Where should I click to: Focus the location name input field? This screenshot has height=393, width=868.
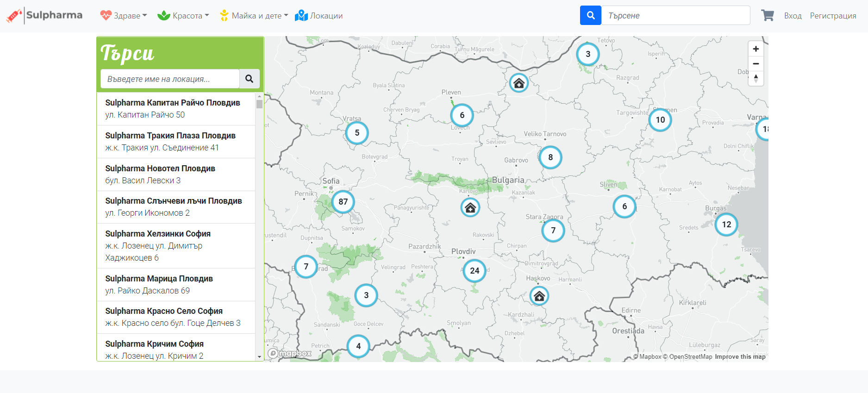170,79
